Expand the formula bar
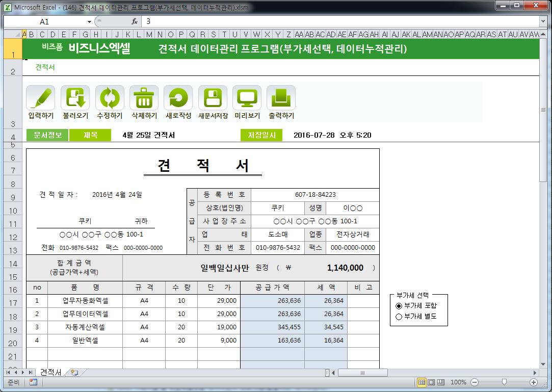The image size is (552, 392). click(543, 21)
